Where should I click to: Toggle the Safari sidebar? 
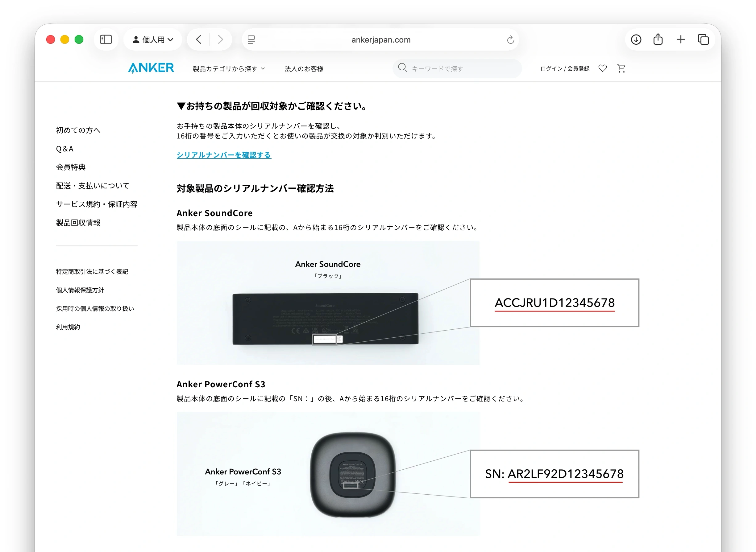(106, 39)
